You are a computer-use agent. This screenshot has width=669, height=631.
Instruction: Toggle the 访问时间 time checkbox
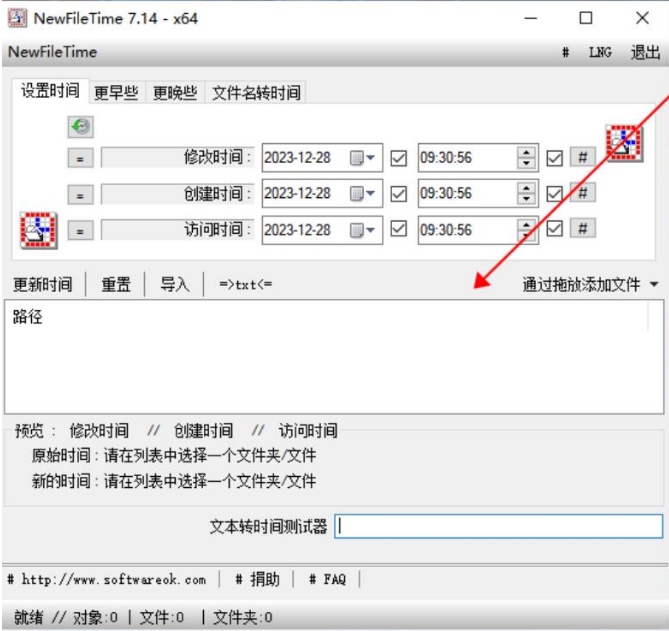555,229
